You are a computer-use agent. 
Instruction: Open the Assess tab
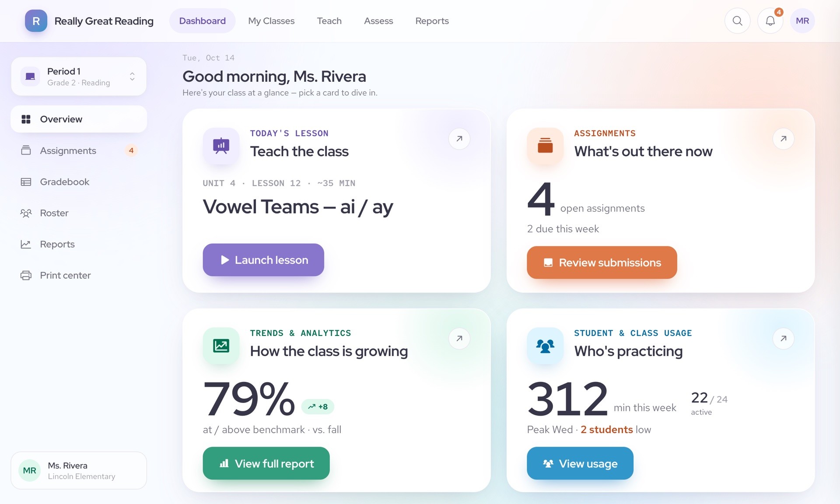(x=378, y=21)
